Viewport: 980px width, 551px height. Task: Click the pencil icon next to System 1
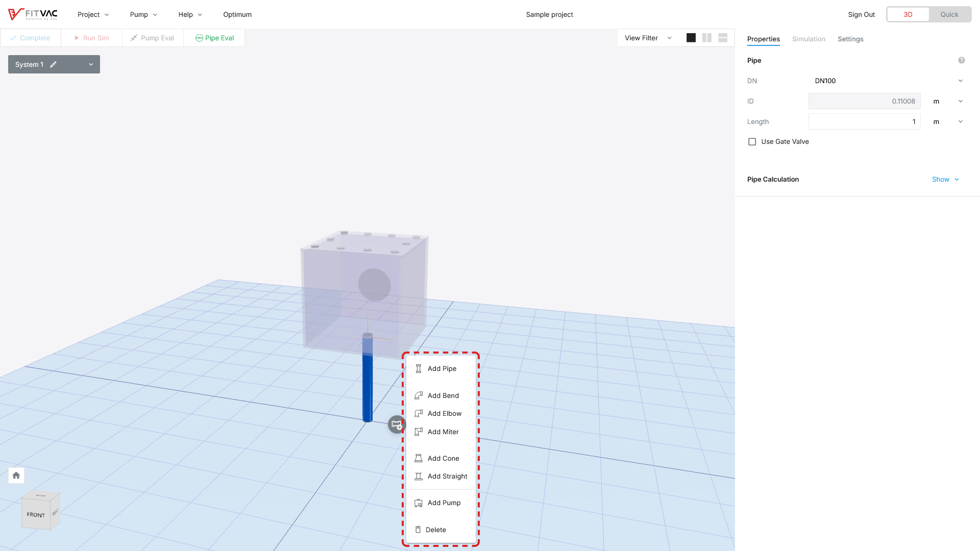point(53,64)
